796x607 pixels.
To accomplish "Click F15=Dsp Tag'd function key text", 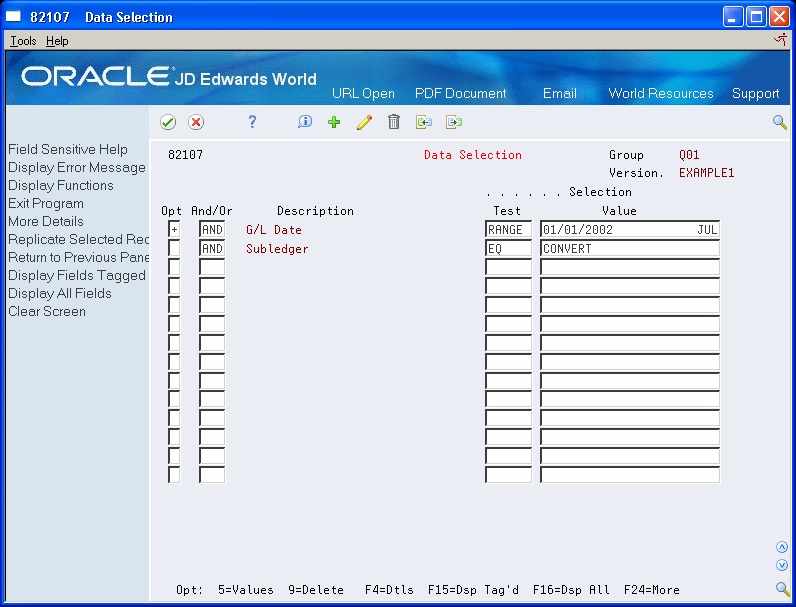I will click(473, 590).
